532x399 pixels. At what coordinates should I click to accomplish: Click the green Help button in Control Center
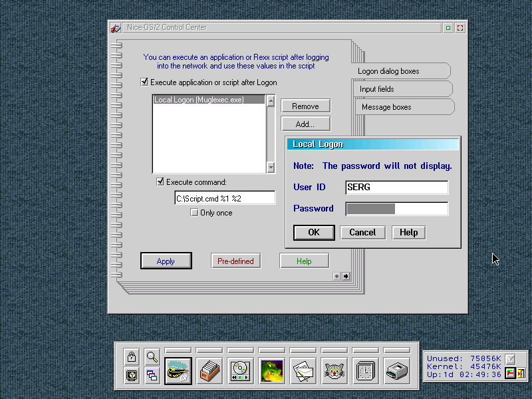pos(304,261)
